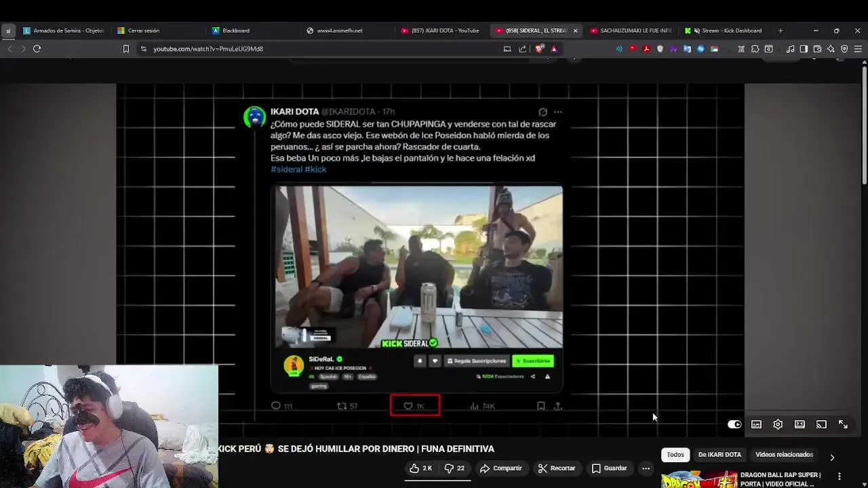Switch to Armados de Samira tab
Viewport: 868px width, 488px height.
coord(64,30)
